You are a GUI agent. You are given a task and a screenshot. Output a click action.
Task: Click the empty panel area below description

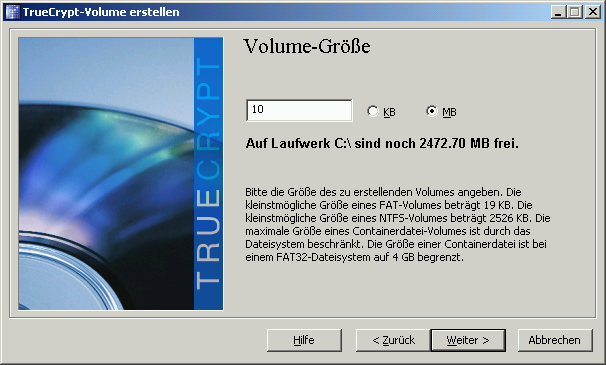coord(410,290)
